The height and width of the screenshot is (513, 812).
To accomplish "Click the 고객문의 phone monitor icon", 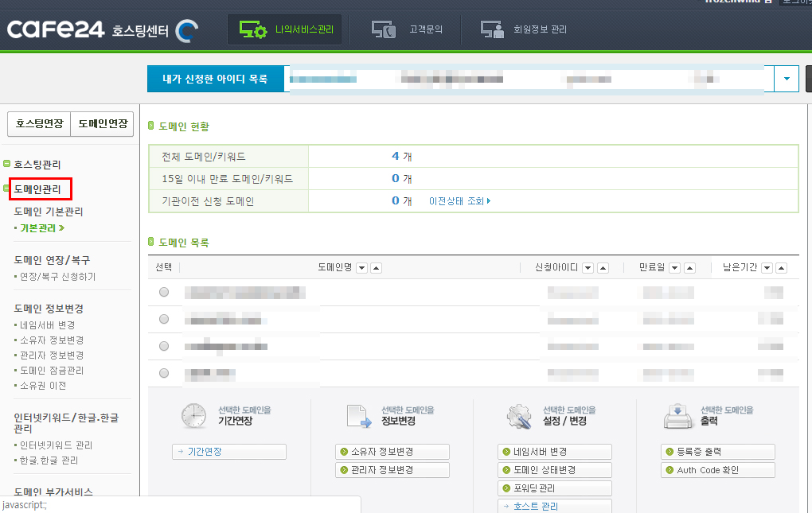I will 384,29.
